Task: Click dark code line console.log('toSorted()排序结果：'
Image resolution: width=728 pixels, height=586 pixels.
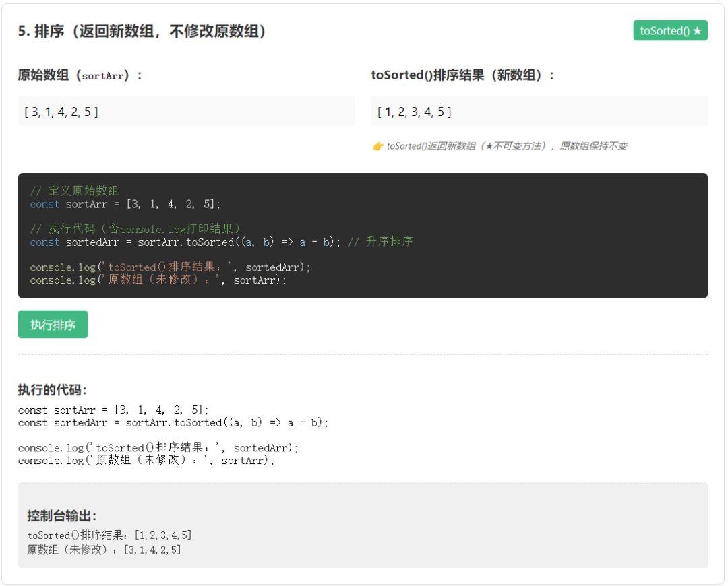Action: [170, 267]
